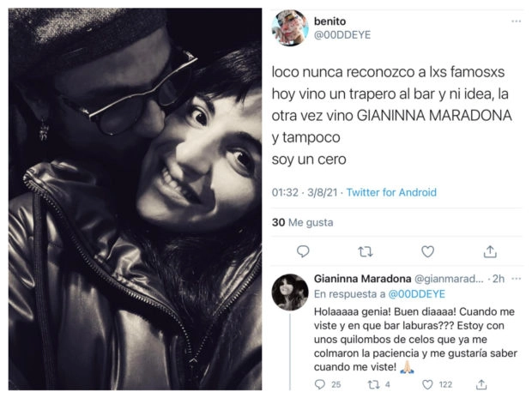Open Gianinna Maradona's profile avatar
This screenshot has width=532, height=398.
[x=290, y=292]
